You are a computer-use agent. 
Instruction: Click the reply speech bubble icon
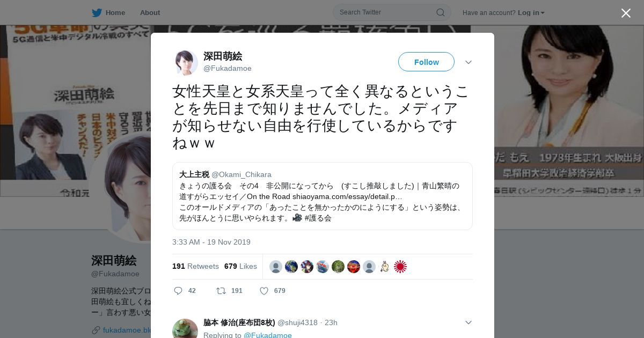pyautogui.click(x=178, y=291)
